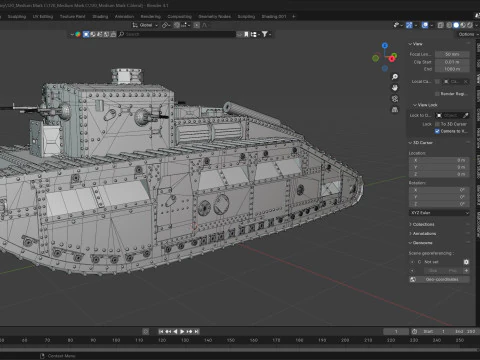Click the colorful editor type icon
The image size is (480, 360).
[x=78, y=34]
